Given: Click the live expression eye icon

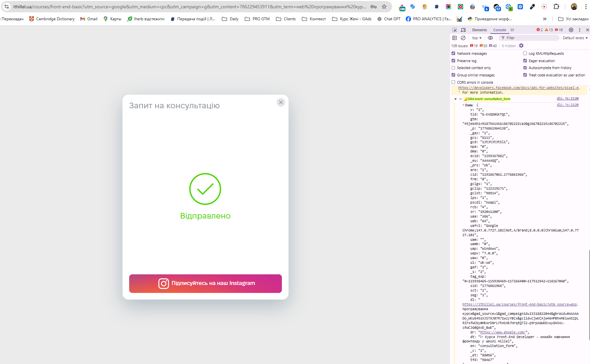Looking at the screenshot, I should [490, 38].
